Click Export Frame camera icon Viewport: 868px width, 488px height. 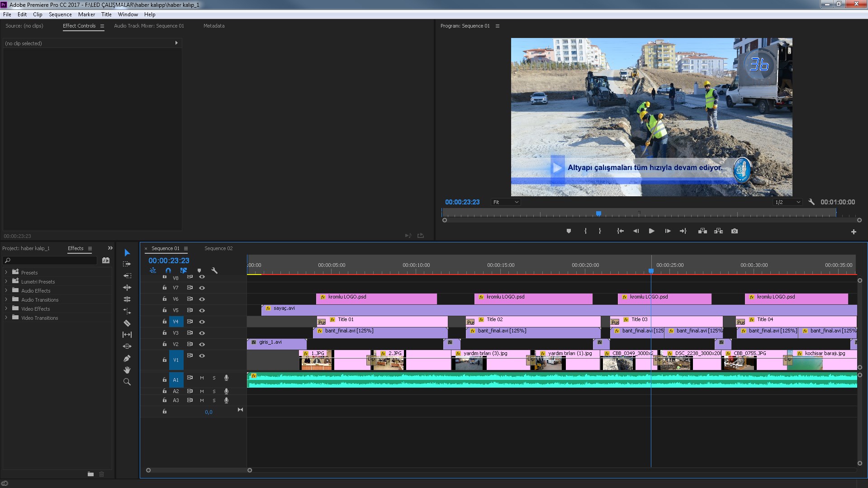click(735, 231)
